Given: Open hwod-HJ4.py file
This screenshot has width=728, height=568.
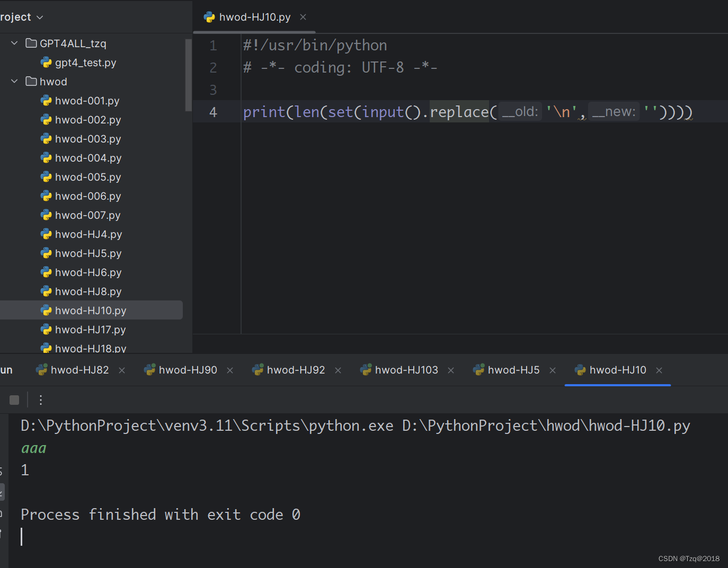Looking at the screenshot, I should click(88, 234).
